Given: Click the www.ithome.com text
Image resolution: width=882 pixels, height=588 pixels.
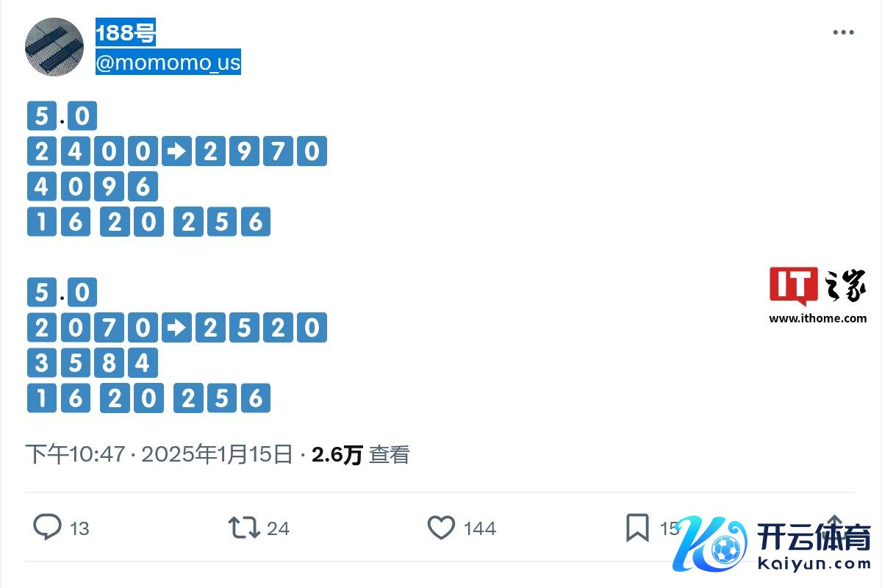Looking at the screenshot, I should click(x=817, y=318).
